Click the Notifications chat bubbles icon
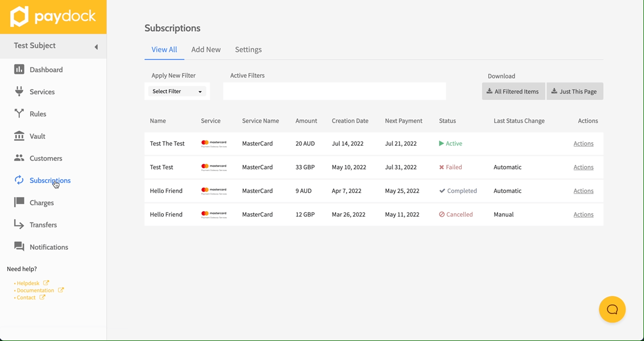 [19, 247]
